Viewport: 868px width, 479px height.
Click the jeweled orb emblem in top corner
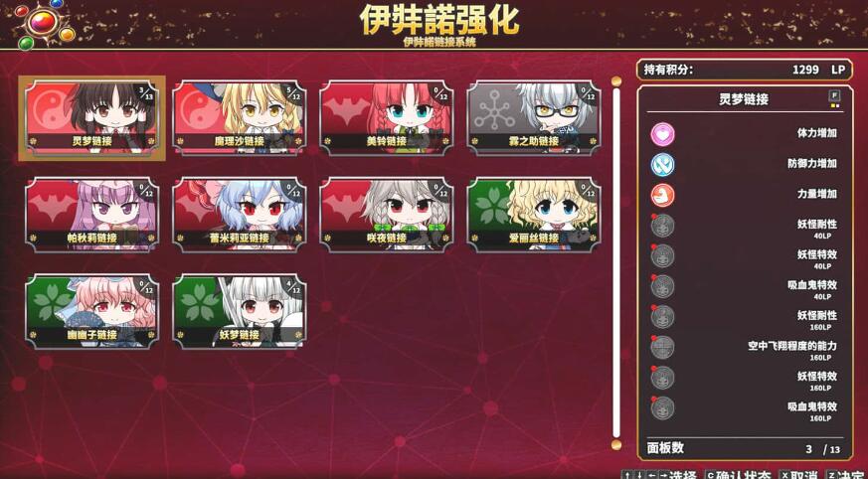tap(43, 23)
